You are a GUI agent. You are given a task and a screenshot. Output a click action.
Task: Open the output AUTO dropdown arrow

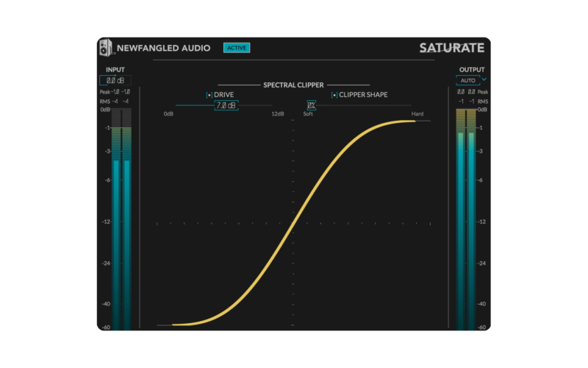pos(484,79)
